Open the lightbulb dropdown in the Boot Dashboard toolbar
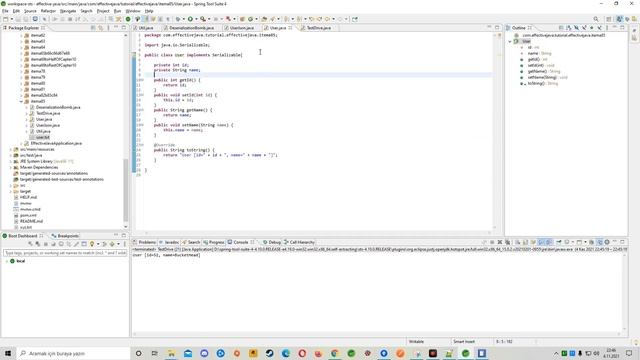The width and height of the screenshot is (640, 360). [98, 244]
